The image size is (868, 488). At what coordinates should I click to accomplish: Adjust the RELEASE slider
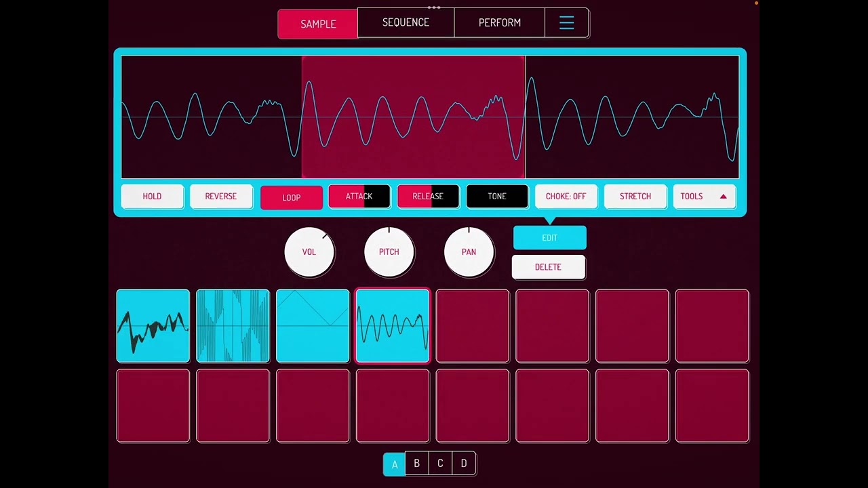[428, 197]
